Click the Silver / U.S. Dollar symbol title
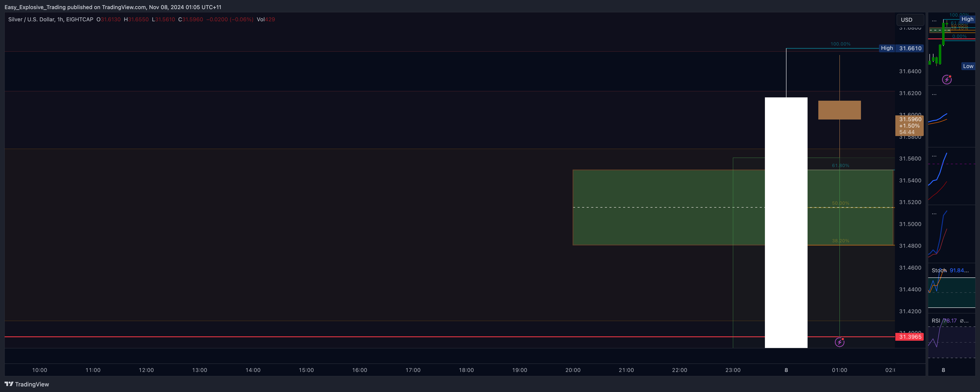The height and width of the screenshot is (392, 980). [51, 19]
